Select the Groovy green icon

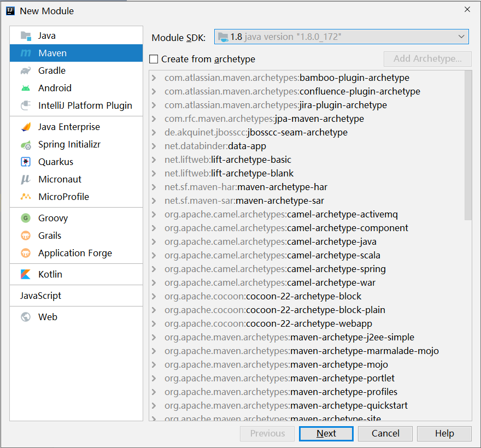(x=26, y=219)
